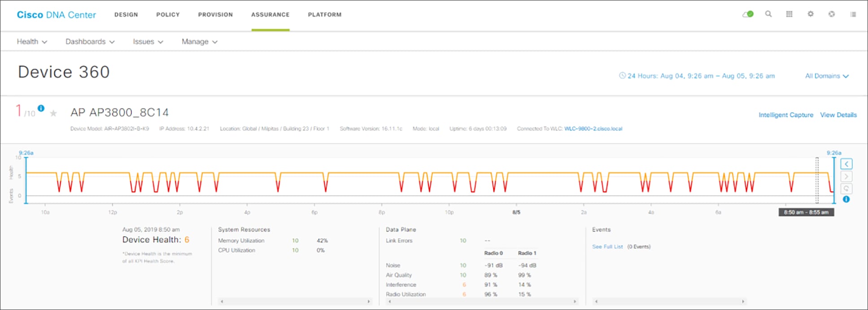The width and height of the screenshot is (868, 310).
Task: Open the applications grid icon
Action: (x=789, y=14)
